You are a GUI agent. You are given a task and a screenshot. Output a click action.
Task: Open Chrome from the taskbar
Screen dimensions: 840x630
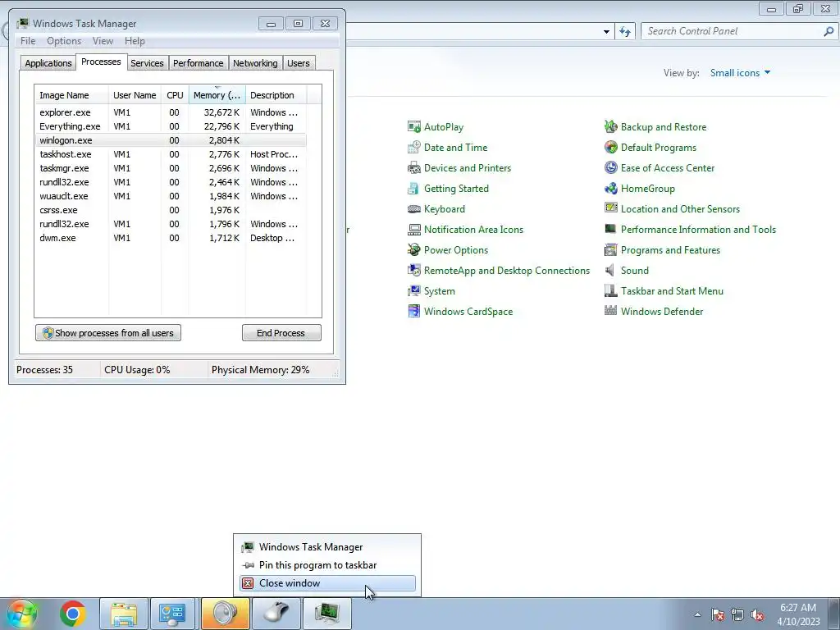[x=73, y=614]
